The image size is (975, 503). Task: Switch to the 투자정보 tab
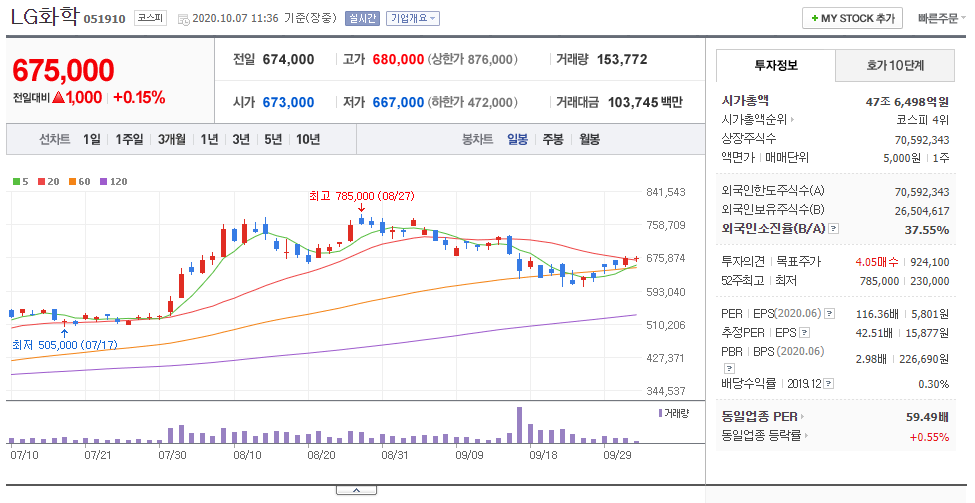point(776,65)
